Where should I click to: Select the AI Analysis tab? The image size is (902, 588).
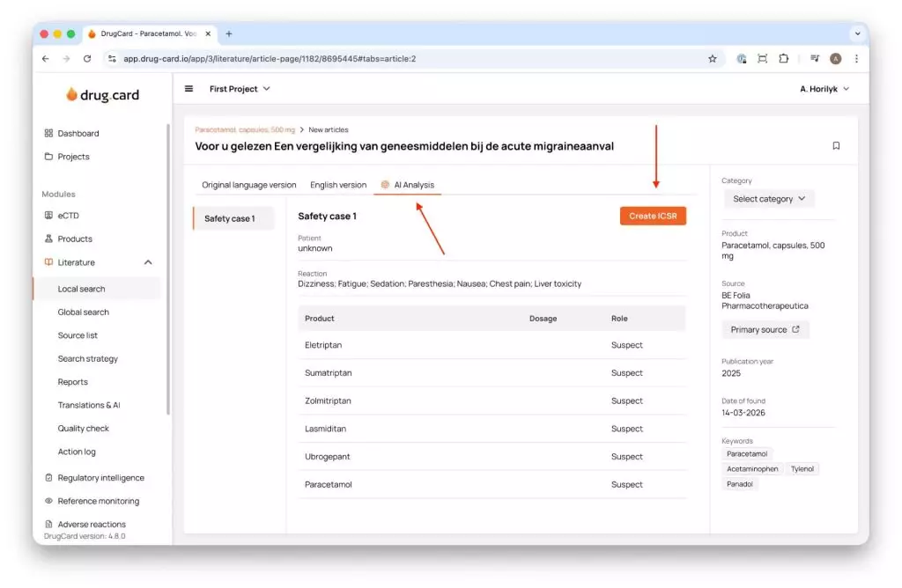pyautogui.click(x=407, y=185)
